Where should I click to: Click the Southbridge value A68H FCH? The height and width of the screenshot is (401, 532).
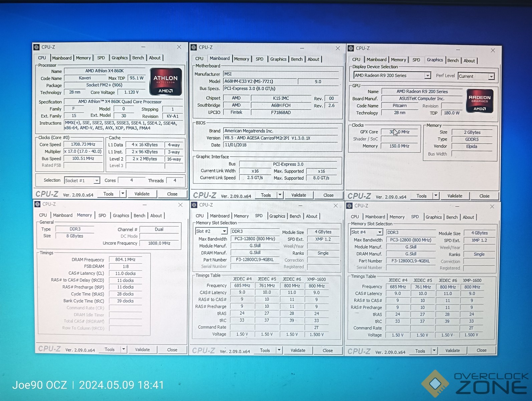[x=281, y=105]
